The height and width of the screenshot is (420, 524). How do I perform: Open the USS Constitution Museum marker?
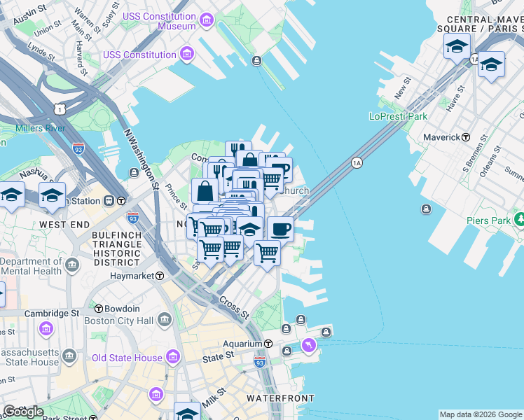click(x=207, y=20)
